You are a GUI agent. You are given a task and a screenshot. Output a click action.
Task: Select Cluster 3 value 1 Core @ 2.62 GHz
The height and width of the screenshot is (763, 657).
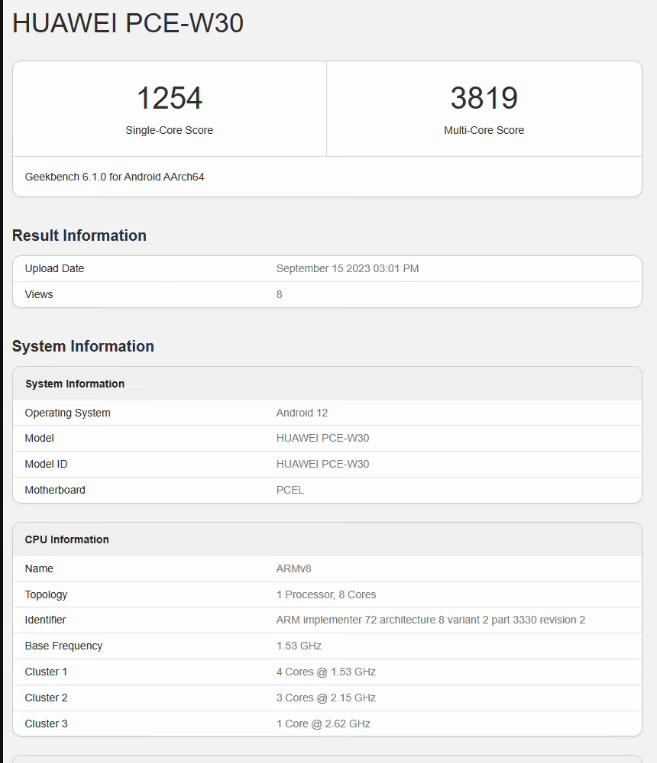(322, 724)
